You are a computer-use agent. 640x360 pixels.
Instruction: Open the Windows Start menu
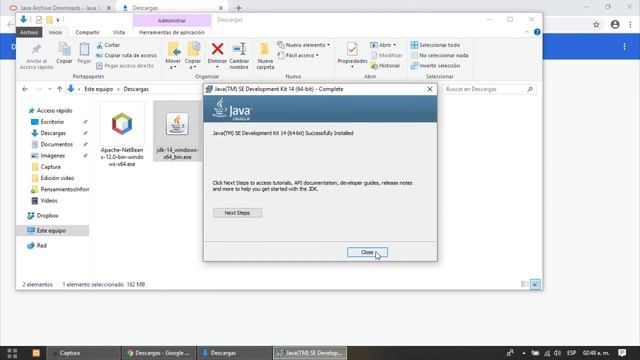pyautogui.click(x=12, y=353)
